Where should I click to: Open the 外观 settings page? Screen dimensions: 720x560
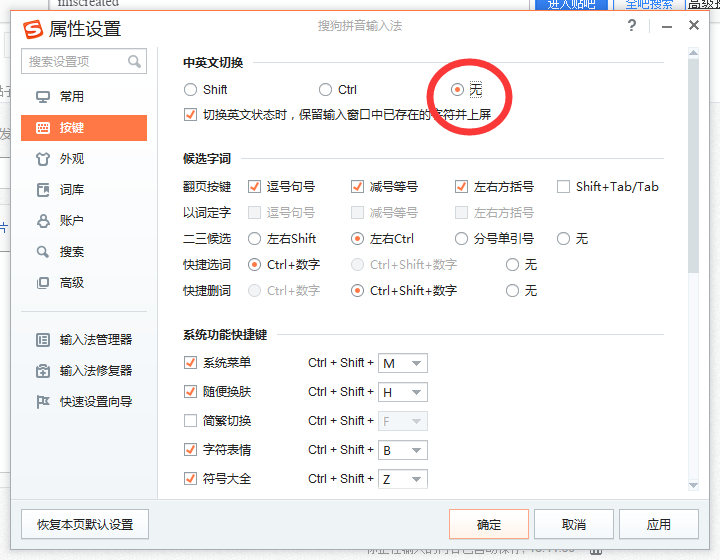coord(84,159)
